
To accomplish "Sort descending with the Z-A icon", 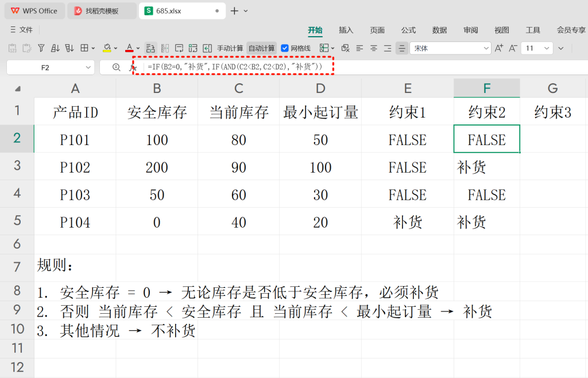I will click(69, 48).
